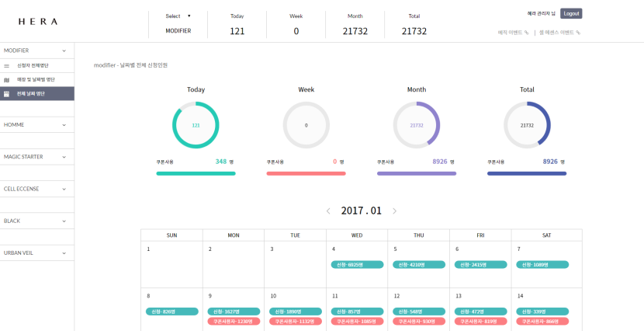
Task: Expand the HOMME sidebar section
Action: click(x=37, y=124)
